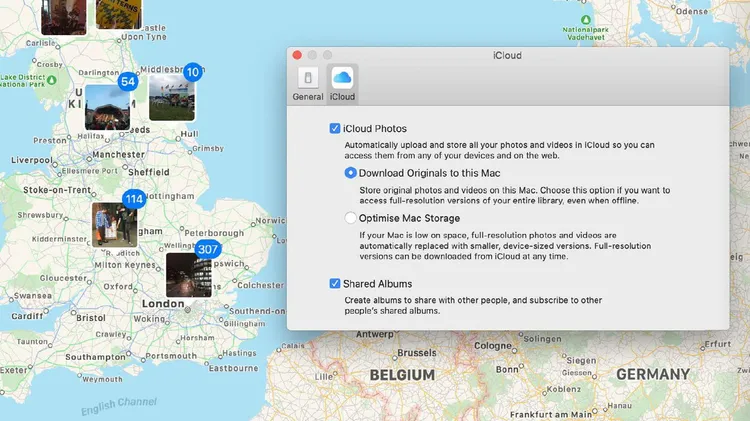Click the Cardiff label on the map

(27, 316)
